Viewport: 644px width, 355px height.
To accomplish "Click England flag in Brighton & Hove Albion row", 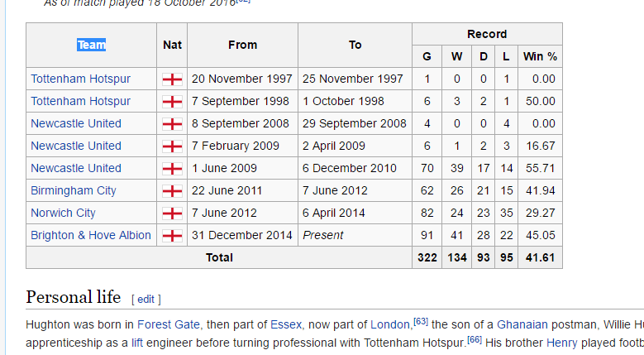I will pos(172,236).
